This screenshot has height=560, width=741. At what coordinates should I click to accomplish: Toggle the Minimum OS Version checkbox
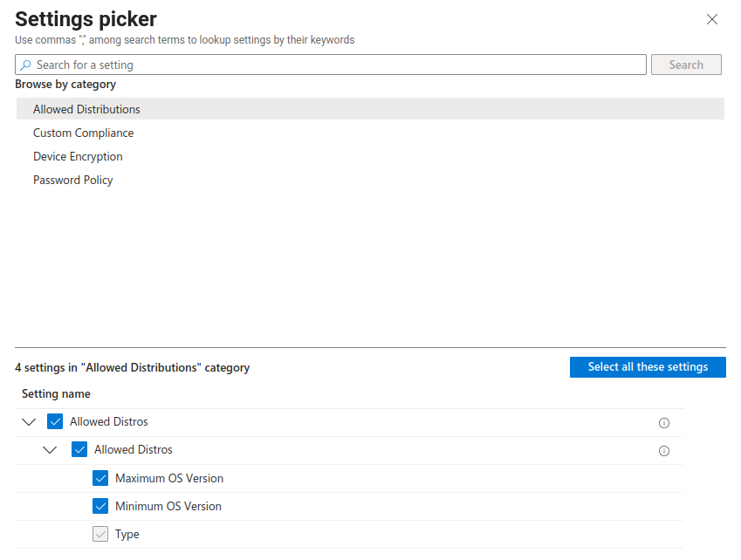[100, 506]
